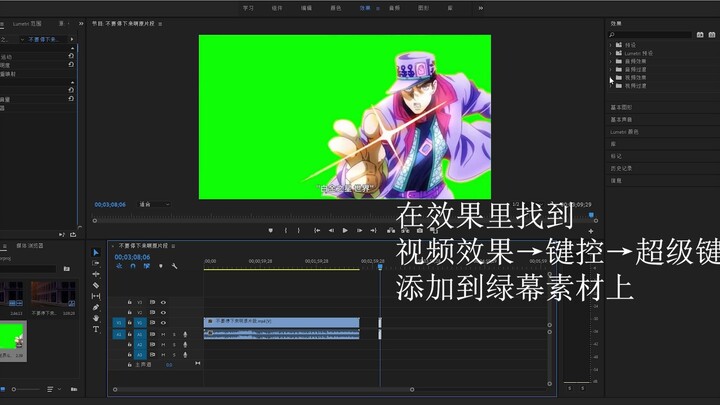
Task: Select the blue video clip on V1
Action: [x=281, y=322]
